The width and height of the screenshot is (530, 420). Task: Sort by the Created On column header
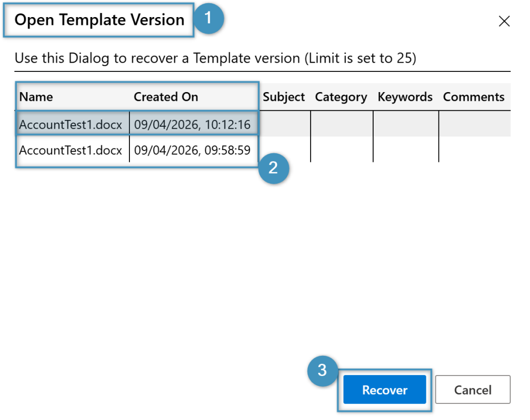coord(166,97)
